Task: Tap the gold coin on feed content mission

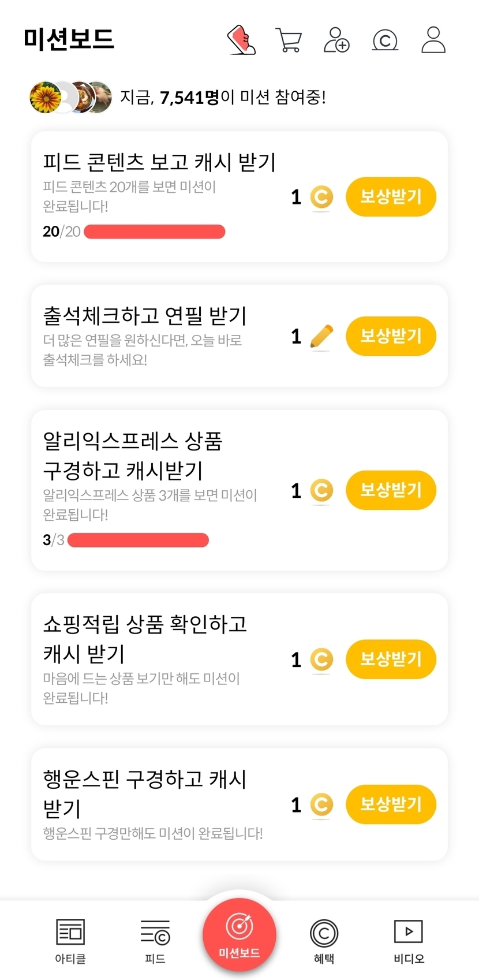Action: 321,198
